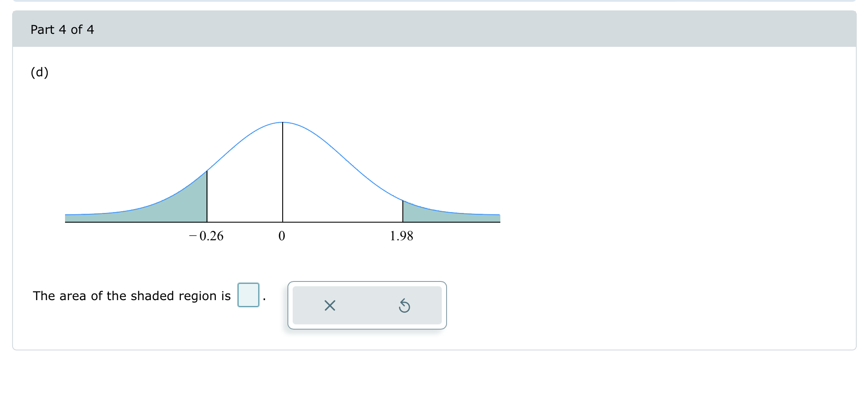This screenshot has height=399, width=868.
Task: Click the gray answer action button panel
Action: 367,305
